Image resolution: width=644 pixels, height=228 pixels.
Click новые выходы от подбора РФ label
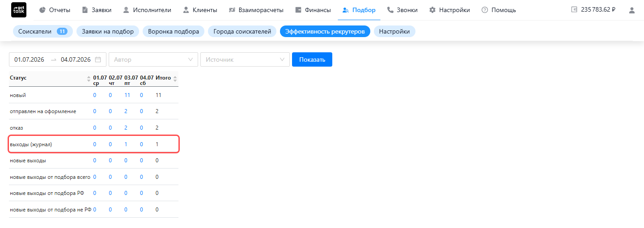tap(47, 193)
